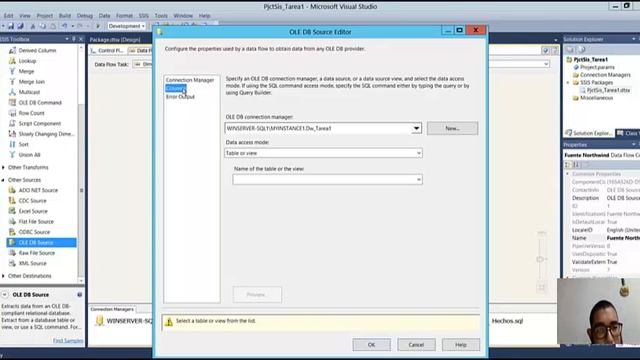Viewport: 640px width, 360px height.
Task: Select the ODBC Source icon
Action: click(x=12, y=232)
